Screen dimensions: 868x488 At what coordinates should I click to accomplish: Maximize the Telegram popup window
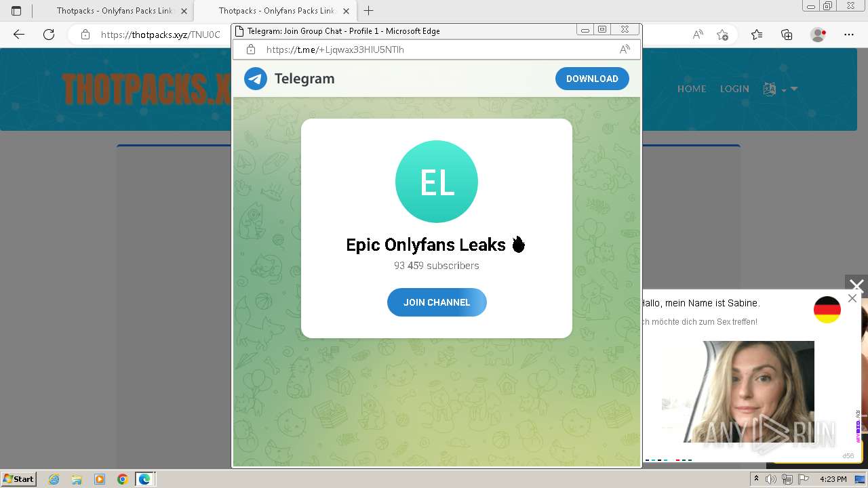pyautogui.click(x=602, y=30)
